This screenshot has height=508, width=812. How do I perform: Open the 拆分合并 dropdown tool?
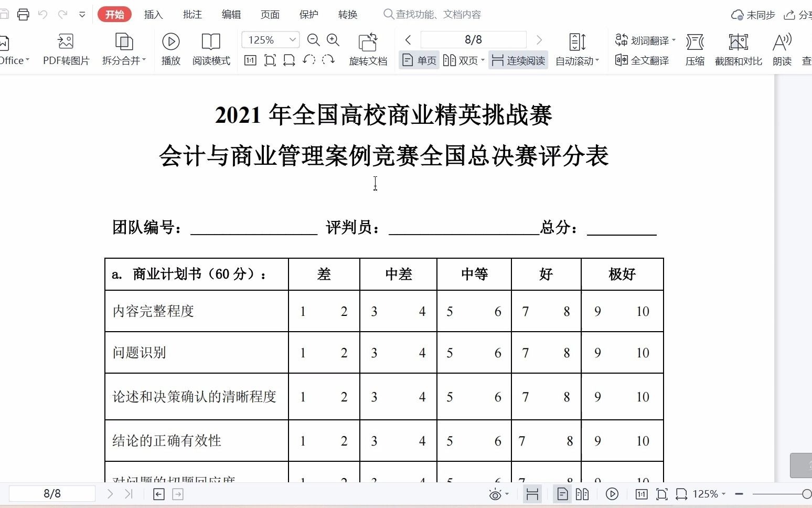point(124,49)
